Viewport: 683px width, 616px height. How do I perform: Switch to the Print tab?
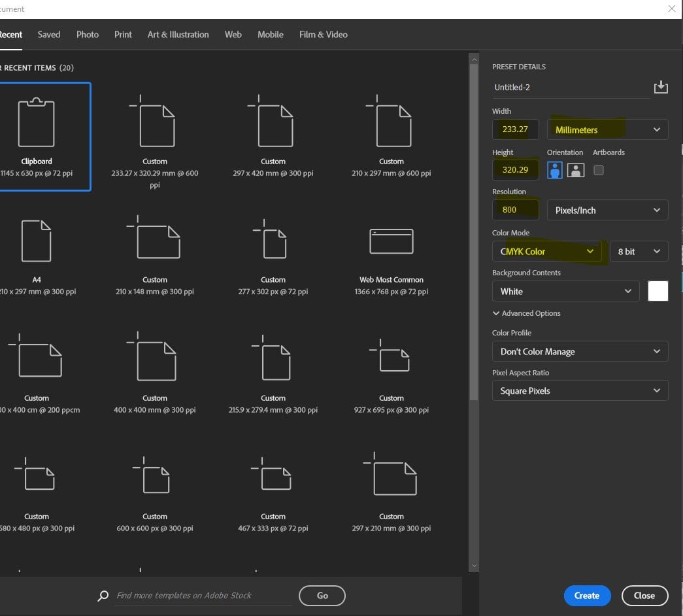[123, 35]
